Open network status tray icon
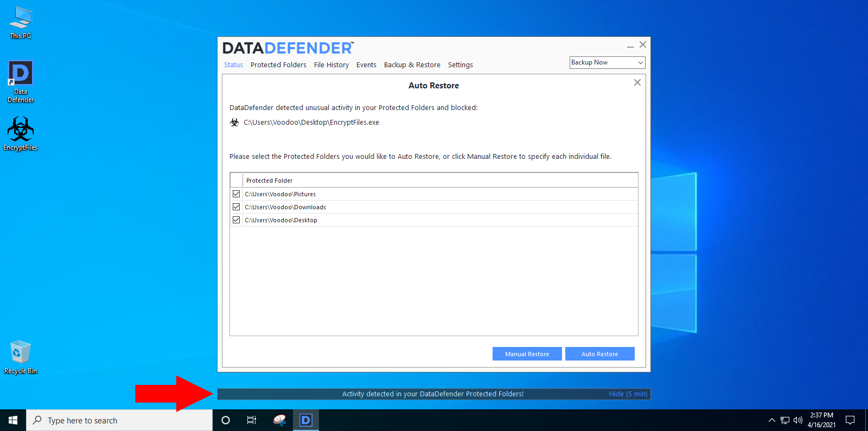Screen dimensions: 868x431 tap(785, 420)
